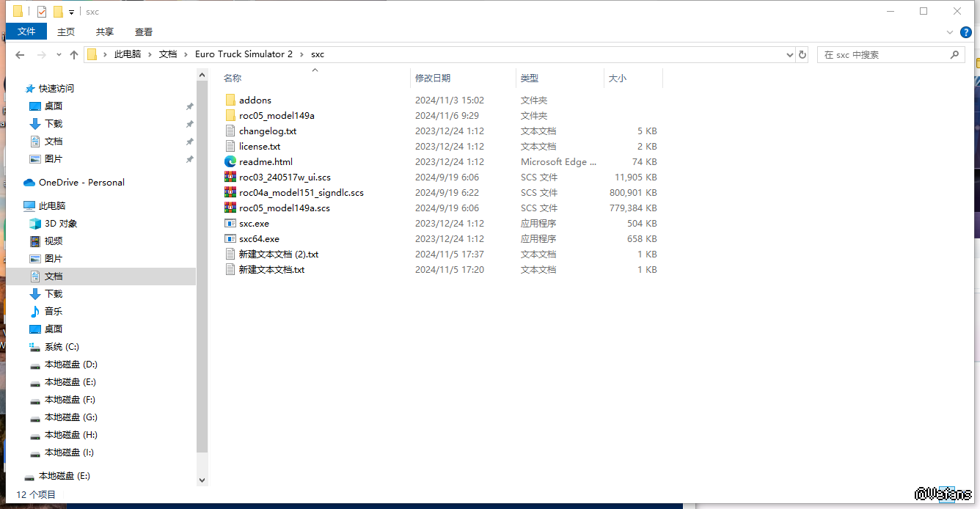980x509 pixels.
Task: Expand the ribbon with the chevron
Action: click(951, 32)
